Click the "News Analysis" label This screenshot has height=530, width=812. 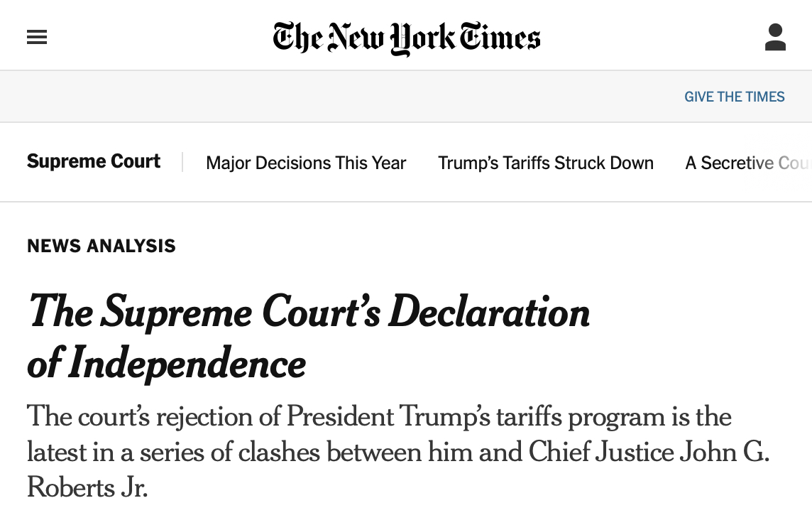[x=101, y=247]
